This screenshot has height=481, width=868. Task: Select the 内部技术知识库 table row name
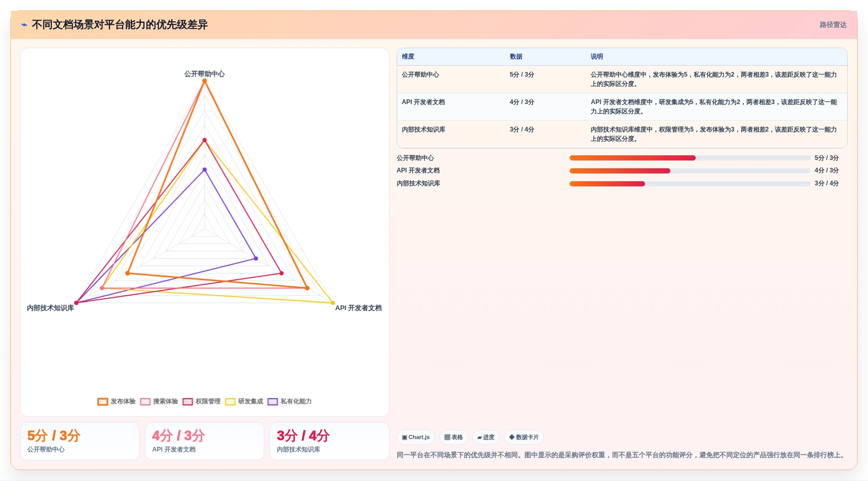tap(424, 129)
